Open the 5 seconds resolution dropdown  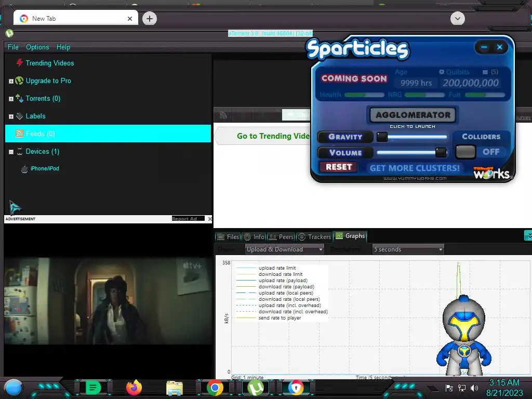coord(408,249)
